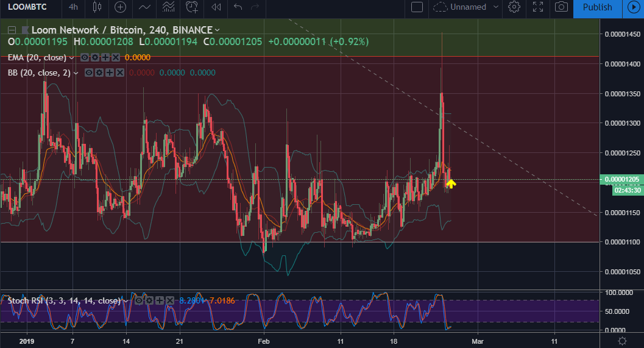Click the plus icon on Stoch RSI row
Image resolution: width=644 pixels, height=348 pixels.
pos(160,300)
